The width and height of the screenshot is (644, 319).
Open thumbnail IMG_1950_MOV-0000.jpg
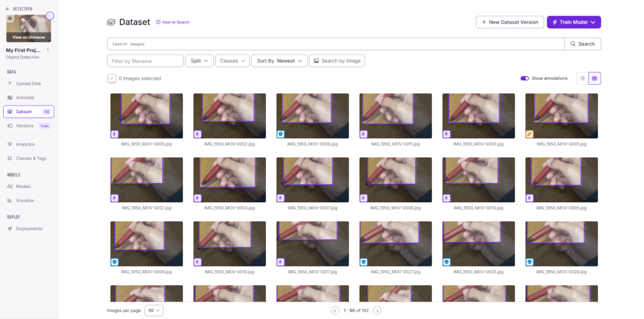(147, 116)
